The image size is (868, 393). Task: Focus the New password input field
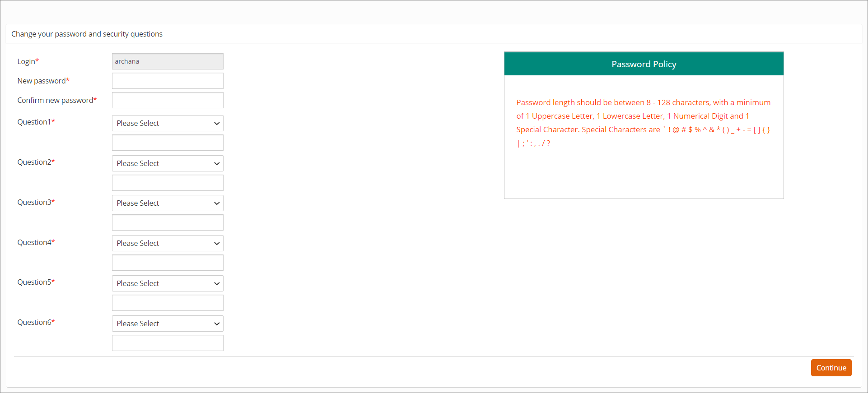pos(168,81)
